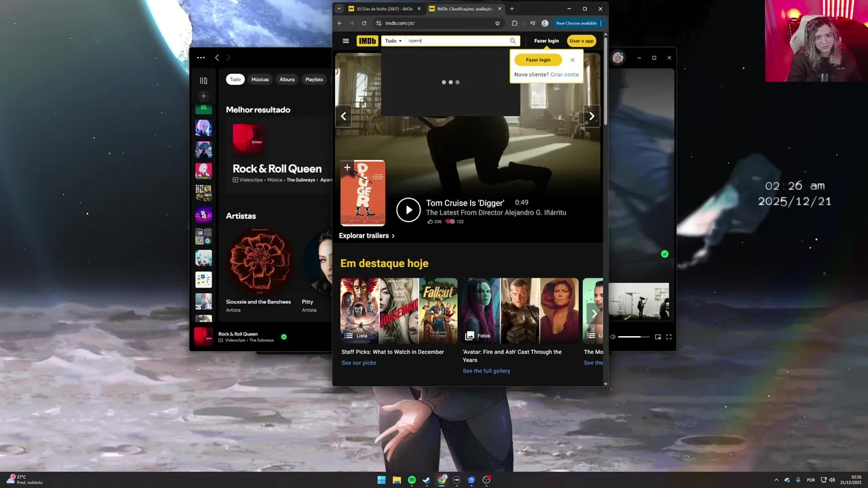
Task: Bookmark page with Chrome star icon
Action: click(497, 23)
